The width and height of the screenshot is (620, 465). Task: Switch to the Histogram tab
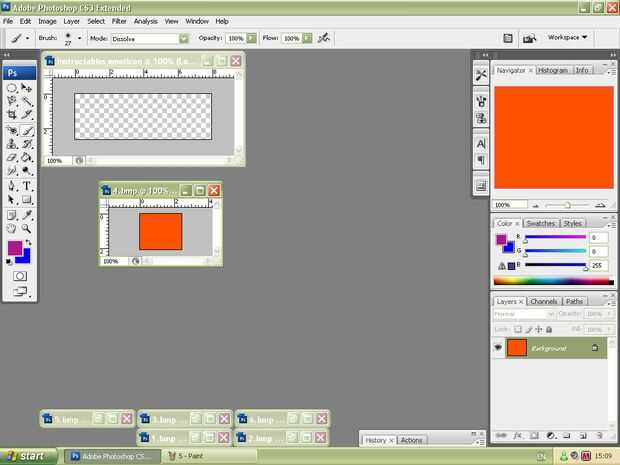552,70
